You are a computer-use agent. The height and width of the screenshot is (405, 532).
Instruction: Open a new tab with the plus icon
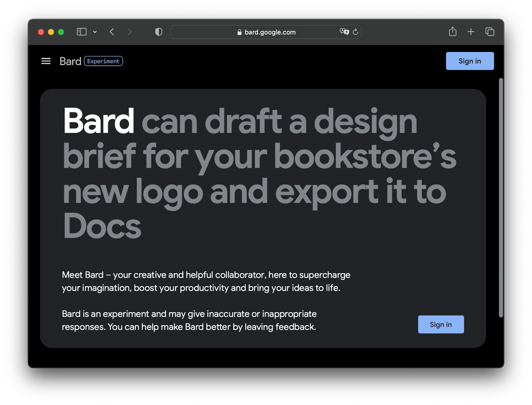[471, 32]
